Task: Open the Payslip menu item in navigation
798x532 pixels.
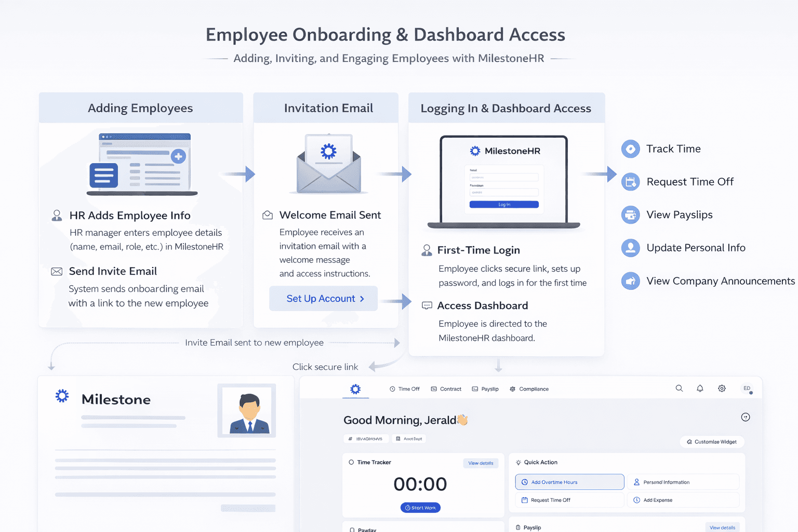Action: (485, 389)
